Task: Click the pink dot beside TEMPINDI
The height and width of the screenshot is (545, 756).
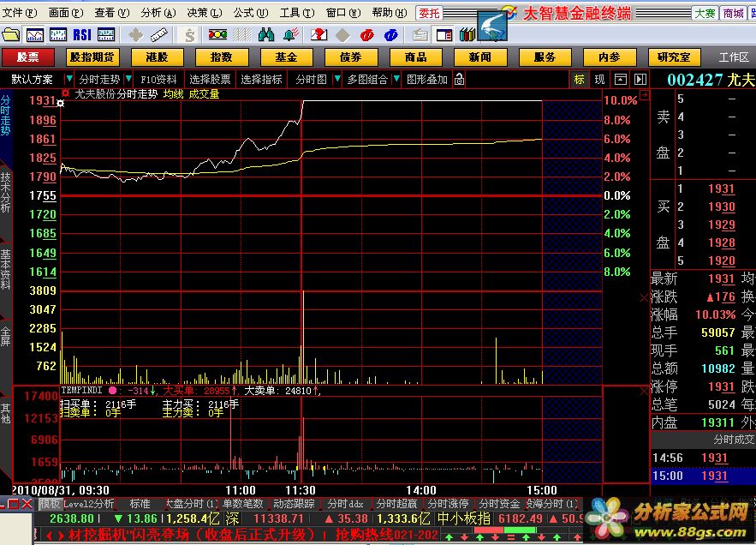Action: pos(112,391)
